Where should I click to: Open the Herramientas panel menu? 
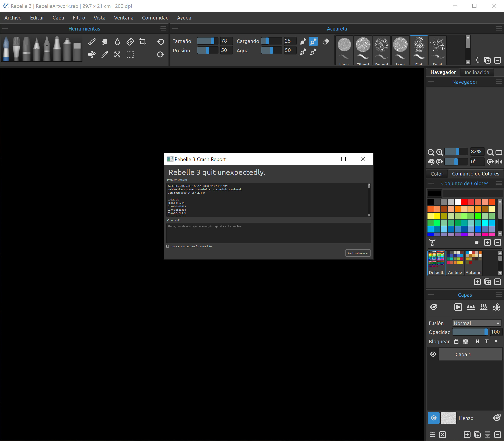[x=163, y=29]
